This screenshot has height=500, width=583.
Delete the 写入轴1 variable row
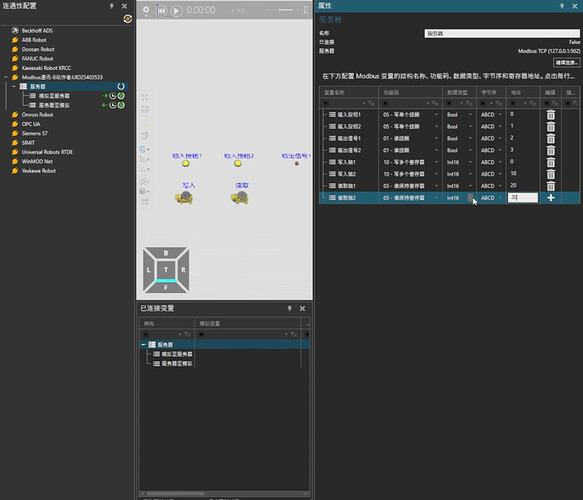(551, 162)
